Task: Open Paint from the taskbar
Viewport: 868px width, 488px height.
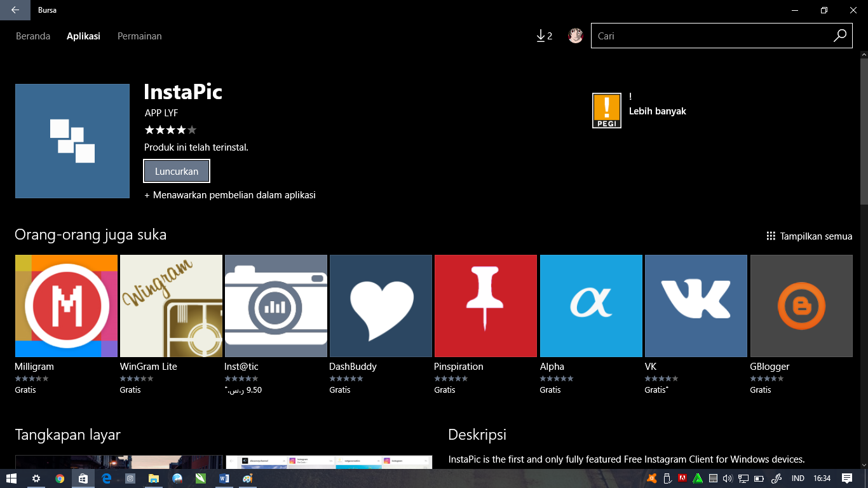Action: pyautogui.click(x=248, y=478)
